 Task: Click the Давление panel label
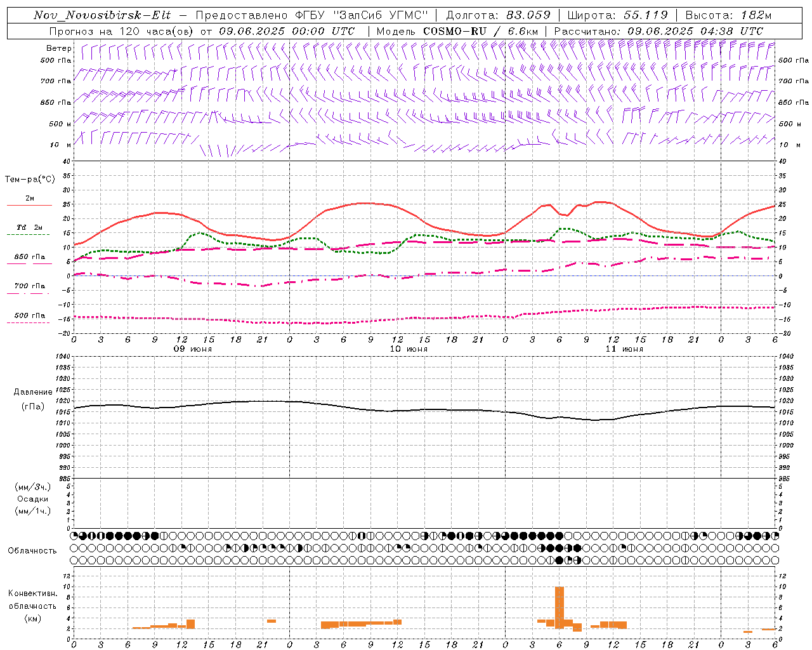coord(33,392)
